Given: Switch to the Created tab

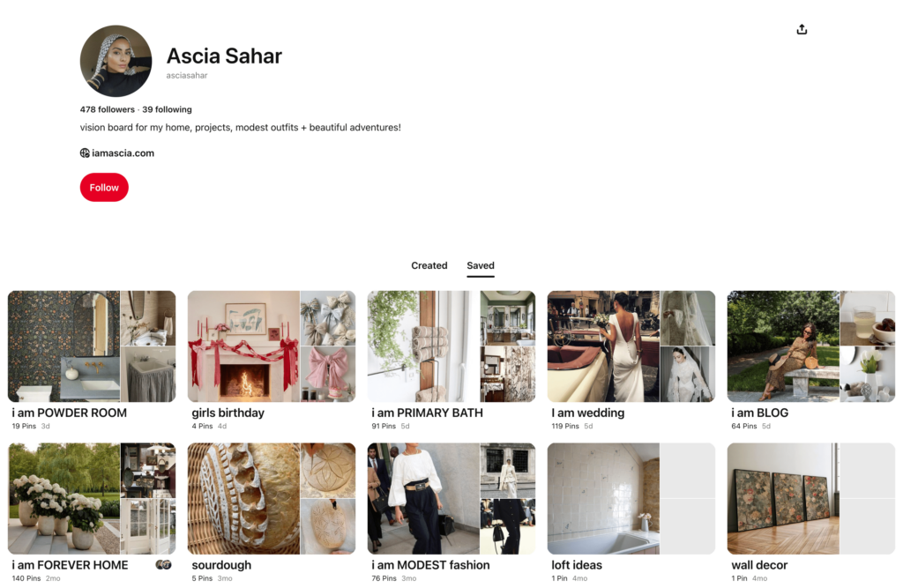Looking at the screenshot, I should point(429,265).
